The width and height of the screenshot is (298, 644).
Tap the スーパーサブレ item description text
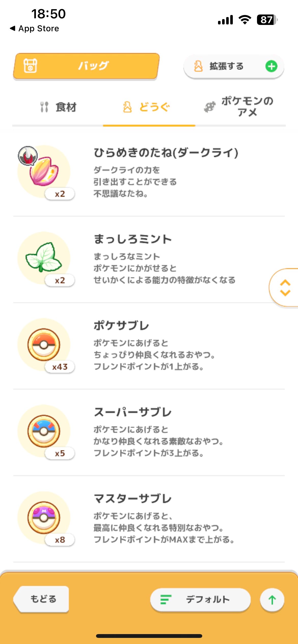coord(158,441)
